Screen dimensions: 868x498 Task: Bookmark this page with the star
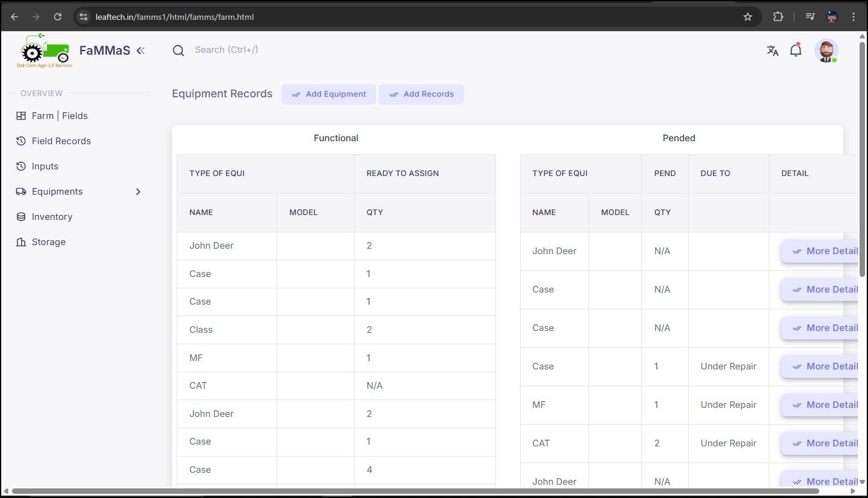point(748,17)
